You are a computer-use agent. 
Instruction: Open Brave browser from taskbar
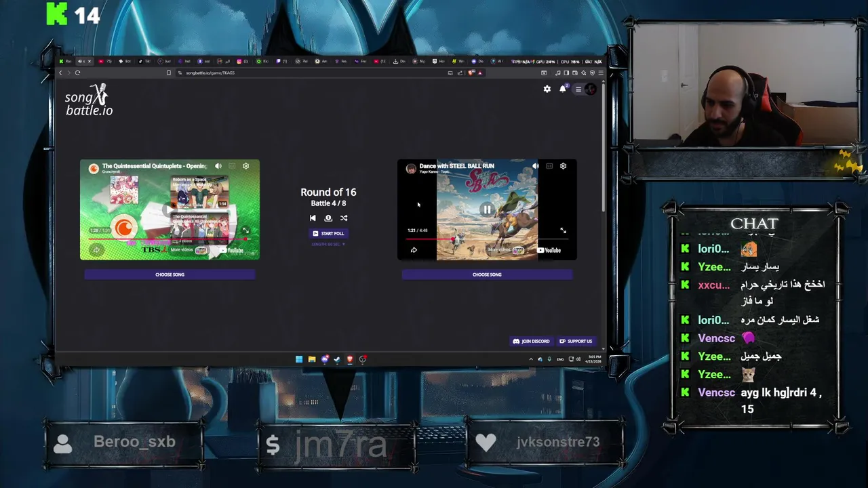tap(350, 359)
